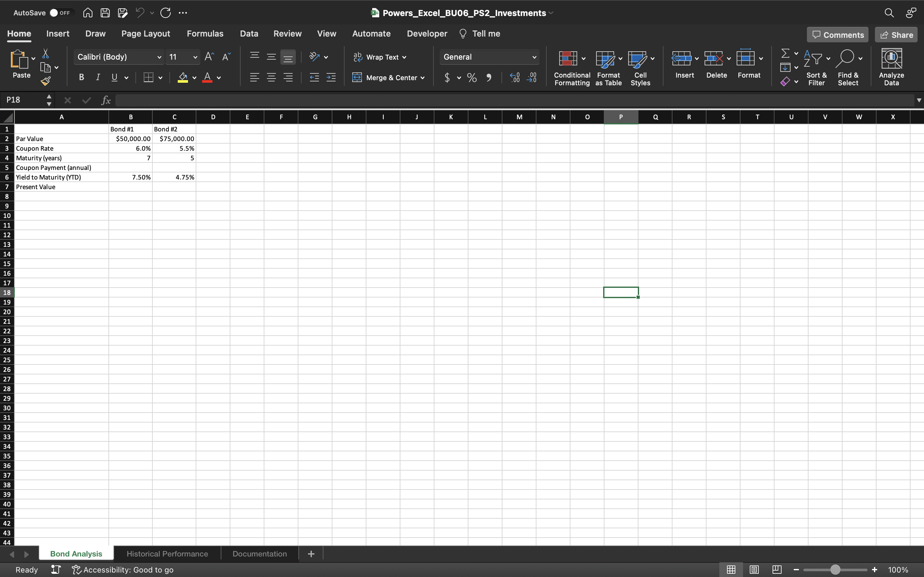Click the Insert Function fx icon

[106, 100]
